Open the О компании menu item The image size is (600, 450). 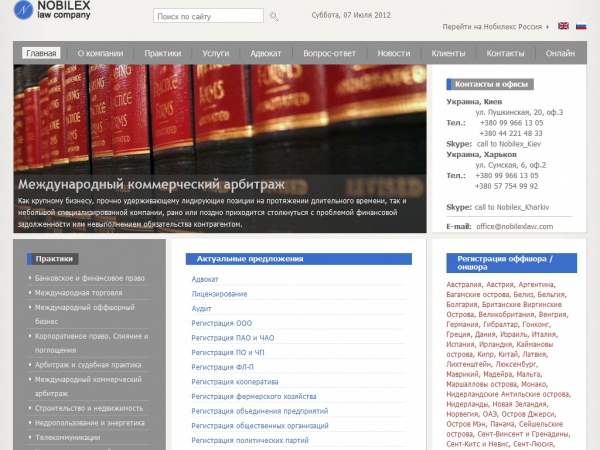coord(100,53)
